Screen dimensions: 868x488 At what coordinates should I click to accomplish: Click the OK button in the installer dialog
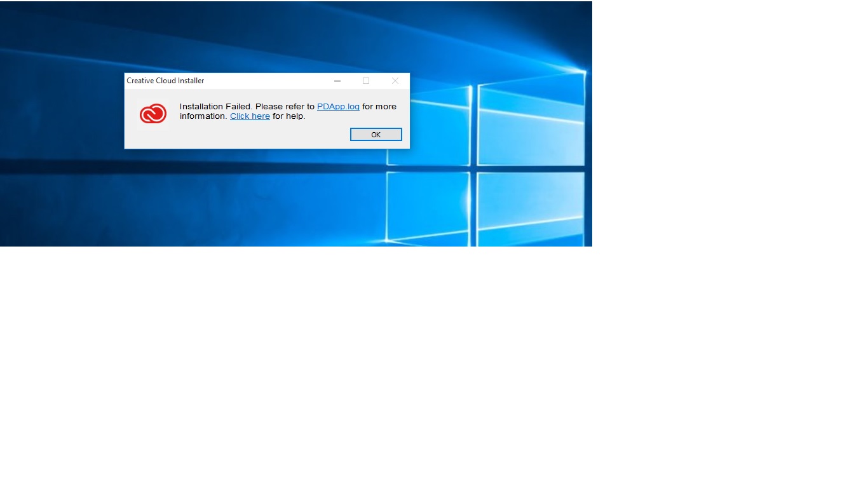pyautogui.click(x=376, y=135)
